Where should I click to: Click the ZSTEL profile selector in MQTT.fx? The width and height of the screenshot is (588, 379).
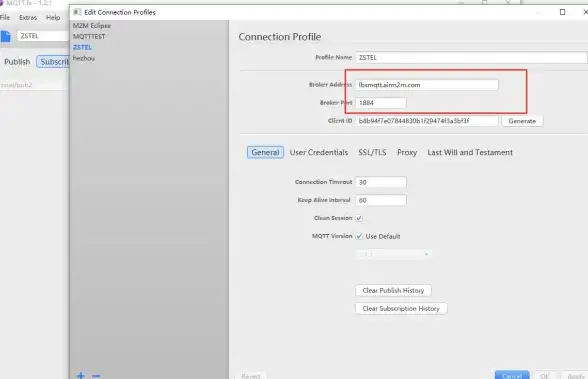pos(43,36)
